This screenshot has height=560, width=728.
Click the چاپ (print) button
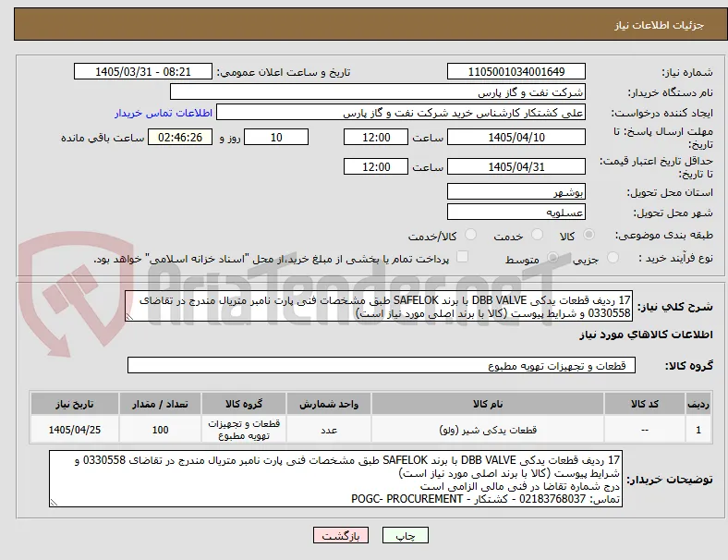[405, 535]
